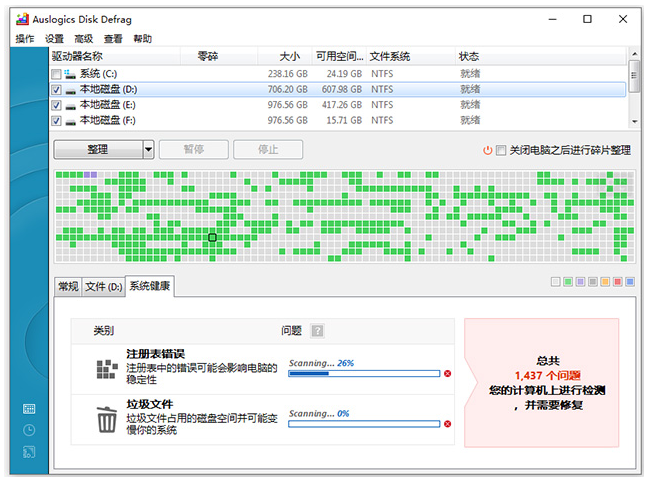Screen dimensions: 650x480
Task: Click the 整理 defrag button
Action: [x=98, y=150]
